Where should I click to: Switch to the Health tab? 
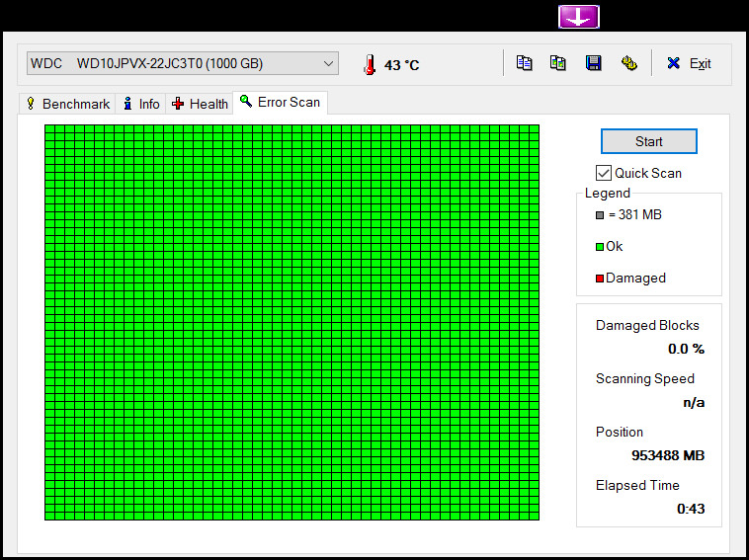[x=200, y=104]
